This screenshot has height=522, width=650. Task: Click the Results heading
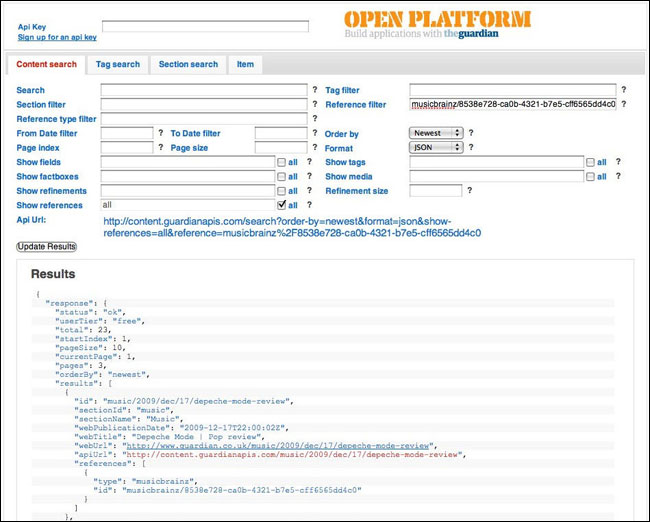53,274
